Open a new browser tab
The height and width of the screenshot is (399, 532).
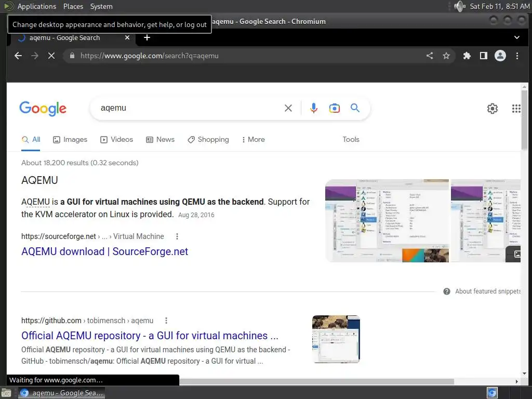pyautogui.click(x=147, y=37)
